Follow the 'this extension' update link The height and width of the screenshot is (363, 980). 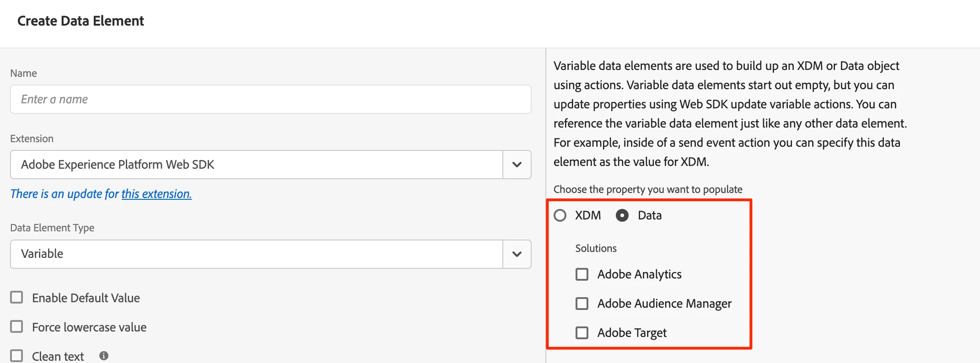[156, 194]
